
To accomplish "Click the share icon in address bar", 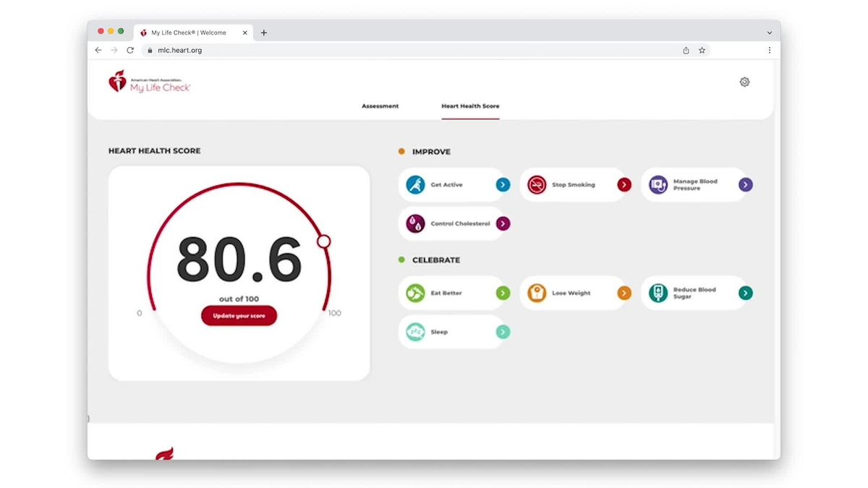I will pos(686,50).
